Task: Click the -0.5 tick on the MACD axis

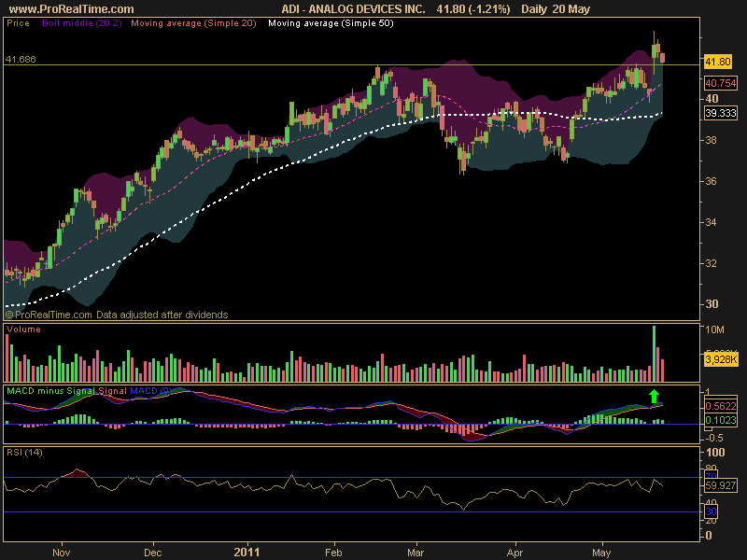Action: pos(713,438)
